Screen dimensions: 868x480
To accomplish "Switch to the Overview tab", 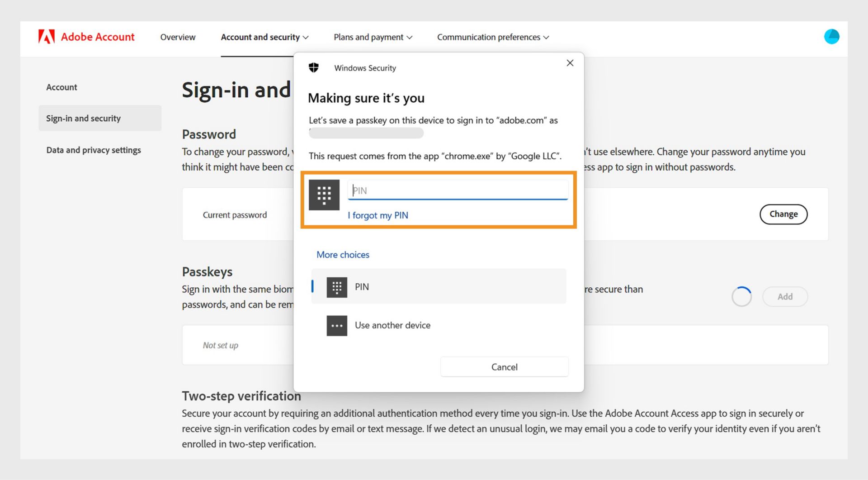I will (x=178, y=37).
